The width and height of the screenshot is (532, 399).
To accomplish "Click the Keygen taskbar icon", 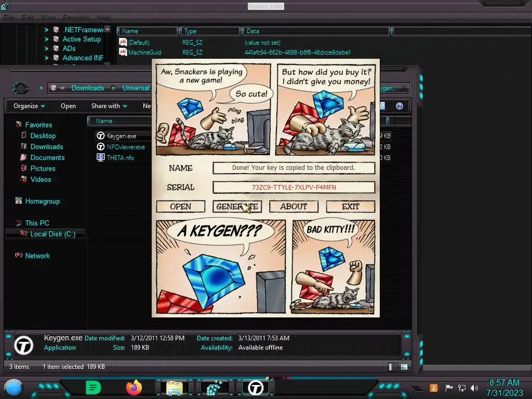I will point(256,388).
